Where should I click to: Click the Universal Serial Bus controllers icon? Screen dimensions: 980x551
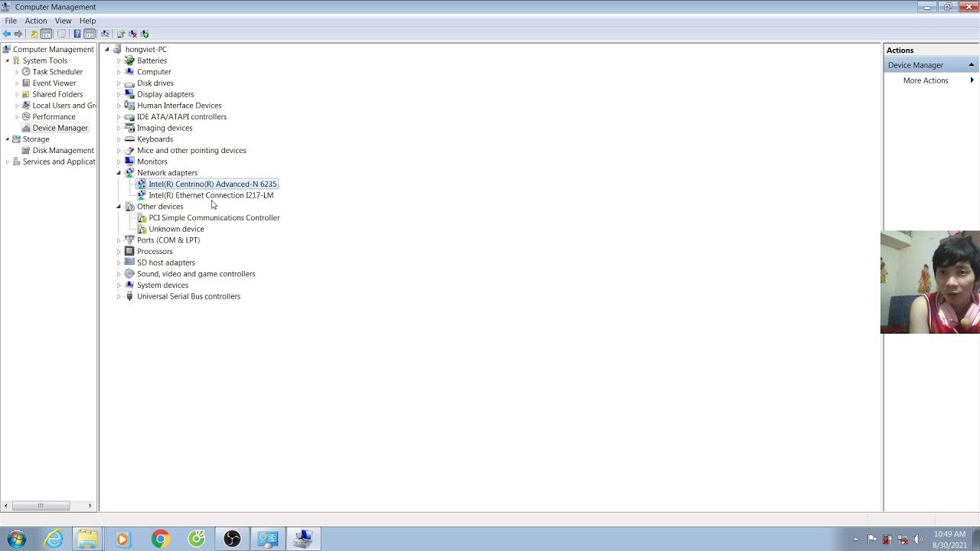point(129,296)
